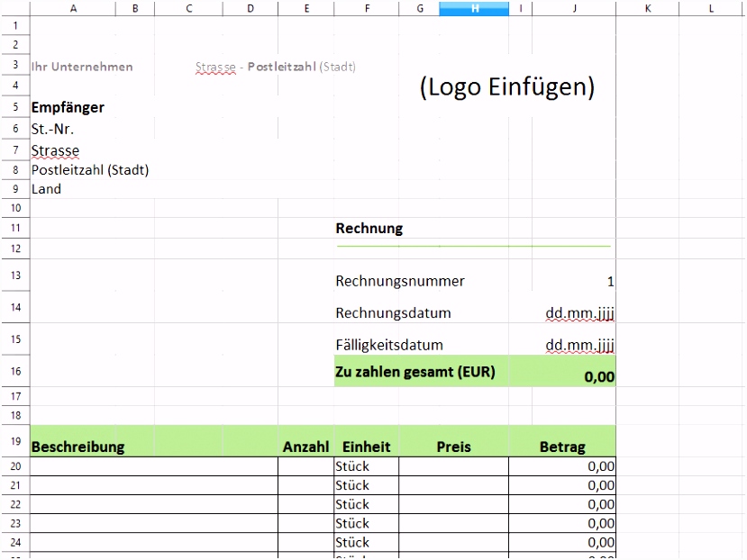The width and height of the screenshot is (747, 560).
Task: Select the 'Betrag' column heading
Action: [562, 447]
